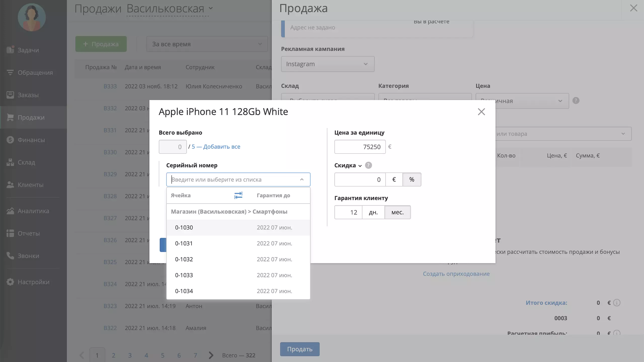Click the swap columns arrows icon
Screen dimensions: 644x362
238,195
